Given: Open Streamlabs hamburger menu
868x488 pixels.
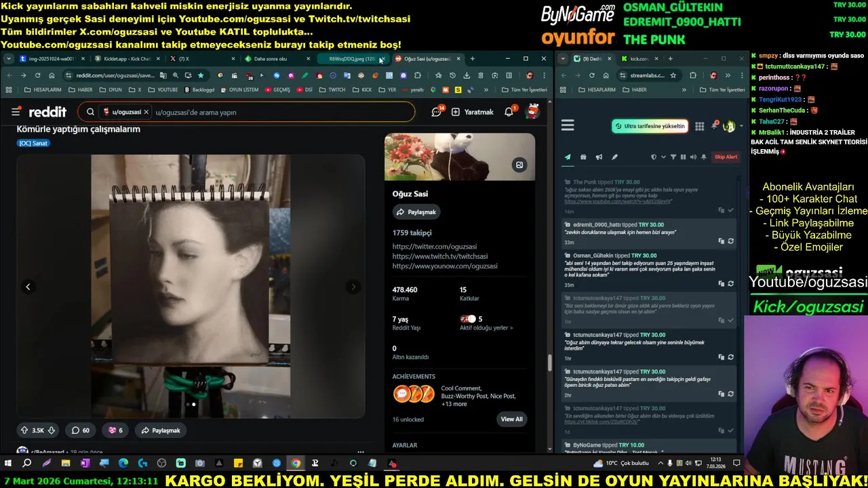Looking at the screenshot, I should (568, 125).
